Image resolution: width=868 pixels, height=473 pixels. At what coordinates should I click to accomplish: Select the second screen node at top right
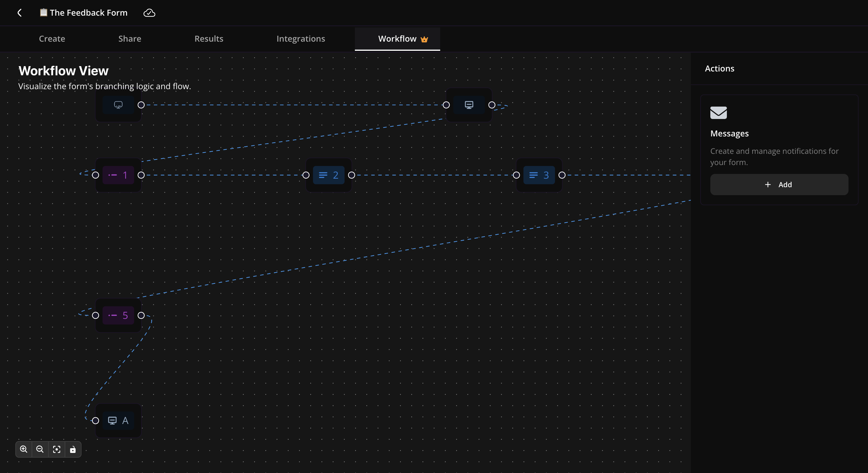pyautogui.click(x=469, y=105)
